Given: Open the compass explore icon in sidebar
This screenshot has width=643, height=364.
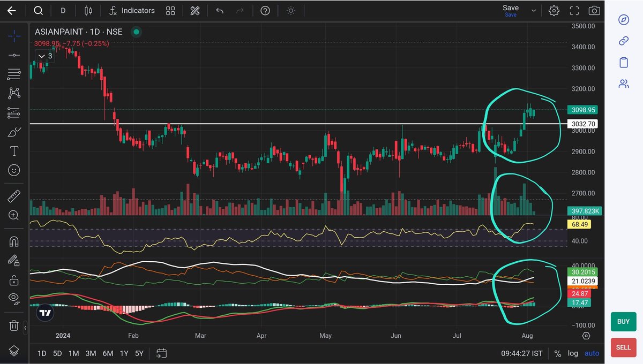Looking at the screenshot, I should point(623,20).
